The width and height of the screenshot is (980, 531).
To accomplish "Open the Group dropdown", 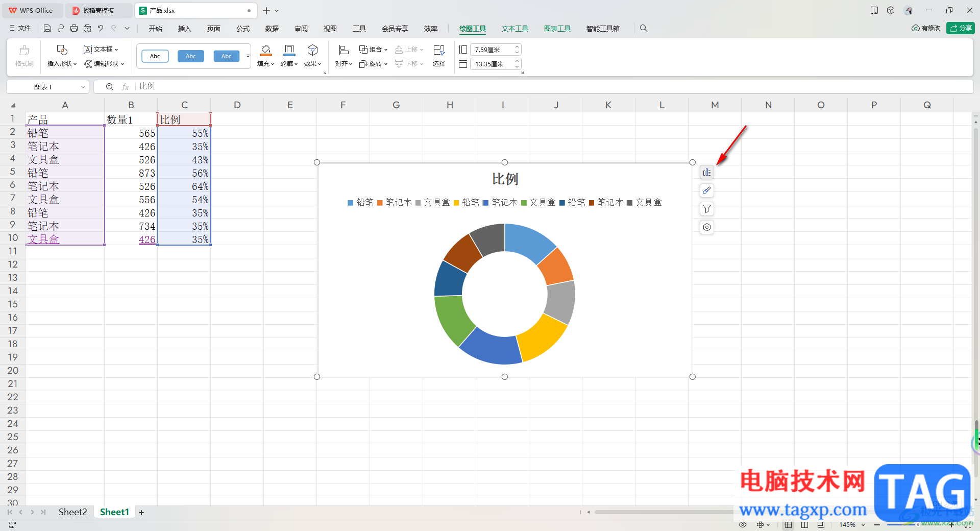I will point(386,50).
